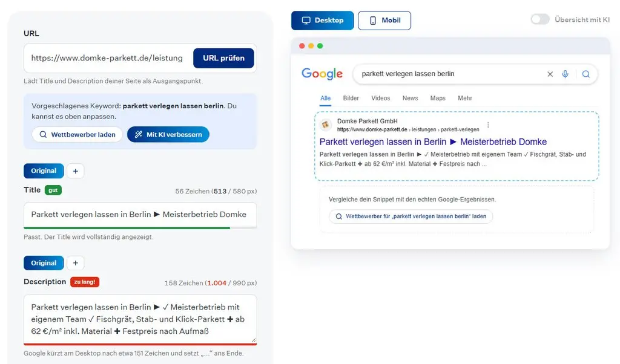Click the resize handle of the Description textarea
The width and height of the screenshot is (620, 364).
[x=254, y=340]
